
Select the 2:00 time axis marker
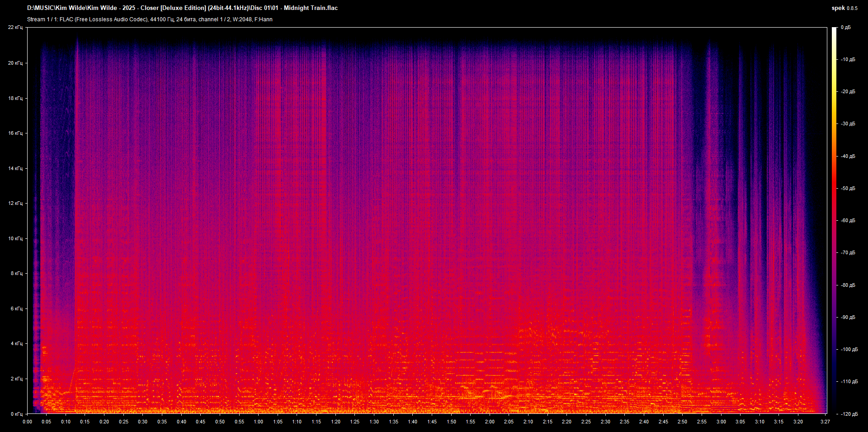tap(490, 422)
